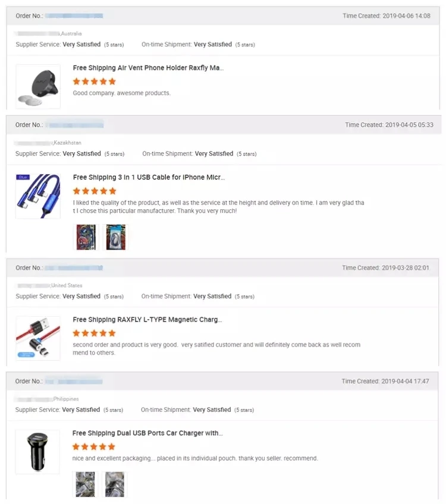Open second review photo under USB Cable review
446x504 pixels.
tap(115, 237)
